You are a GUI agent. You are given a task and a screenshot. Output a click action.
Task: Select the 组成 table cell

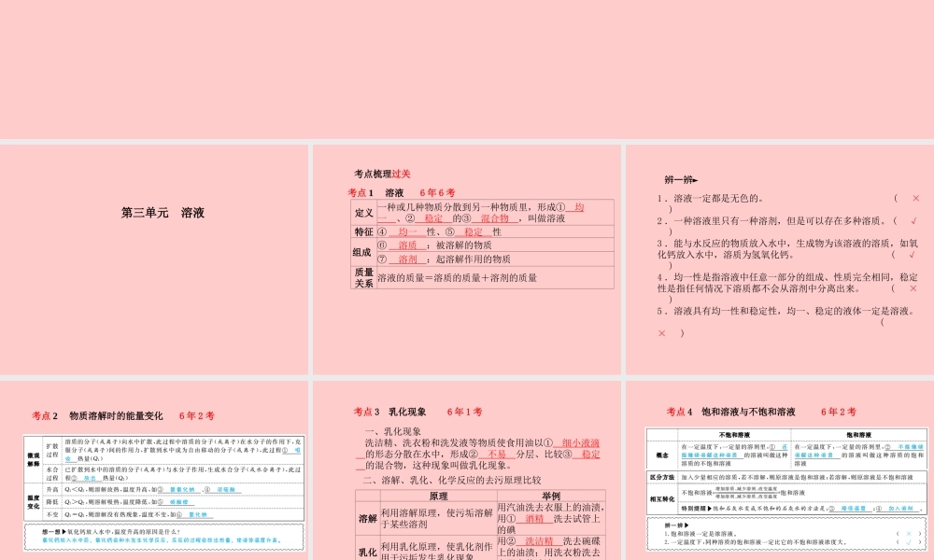point(364,252)
